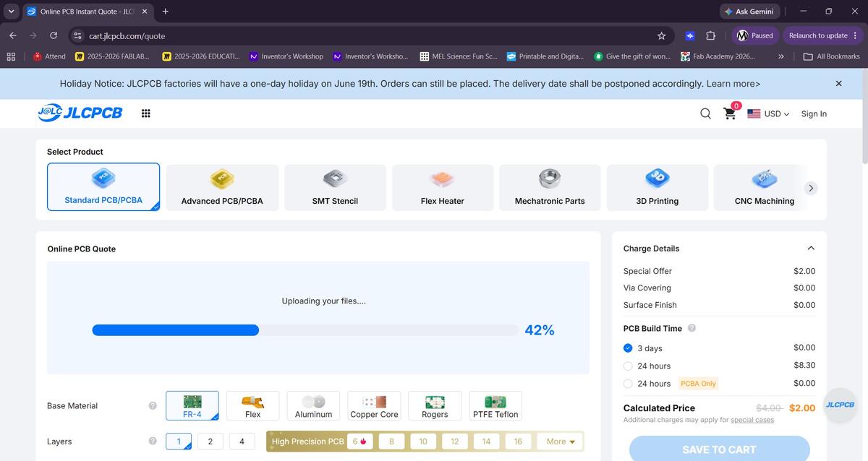The height and width of the screenshot is (461, 868).
Task: Open the Chrome profile Paused button
Action: tap(755, 35)
